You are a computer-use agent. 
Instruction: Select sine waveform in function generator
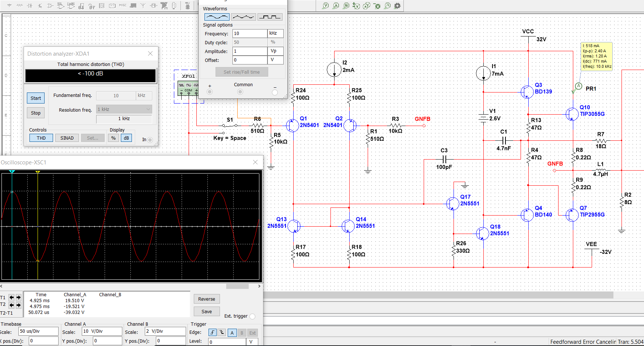pyautogui.click(x=217, y=17)
